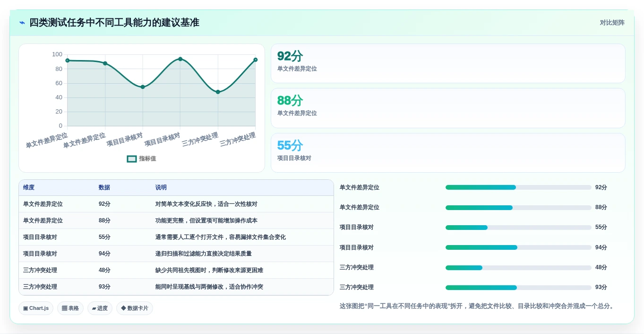
Task: Click the highest peak point in the chart middle
Action: click(180, 59)
